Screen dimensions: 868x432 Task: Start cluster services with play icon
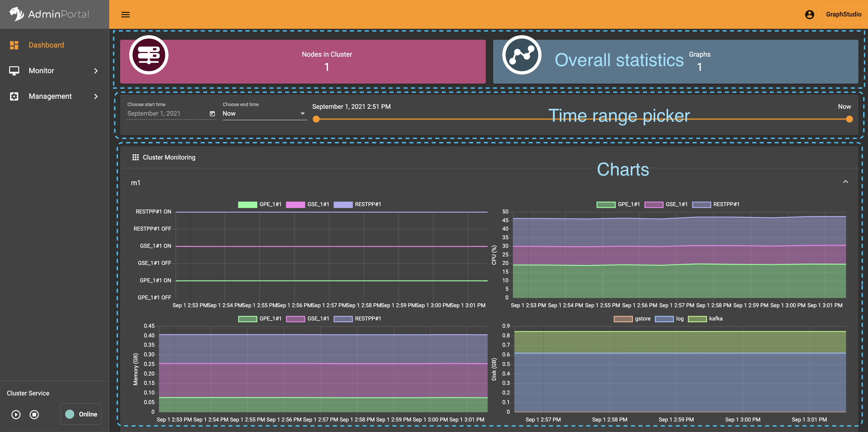(16, 414)
